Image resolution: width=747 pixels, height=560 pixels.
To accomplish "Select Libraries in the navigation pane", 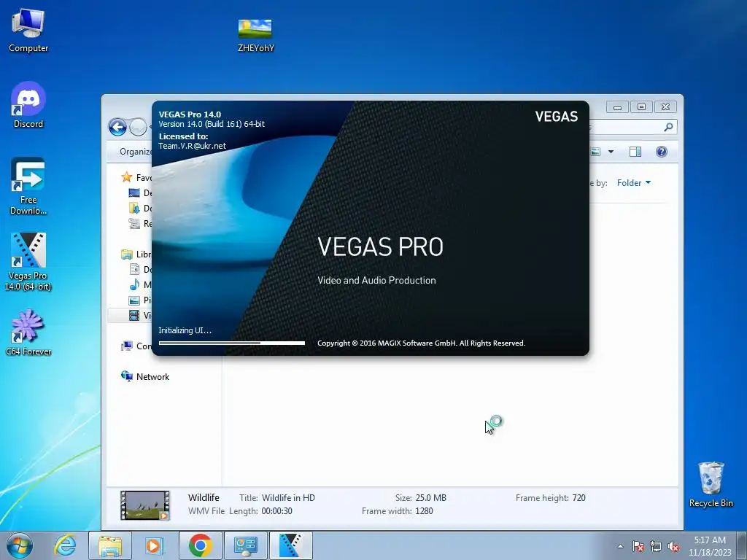I will coord(136,254).
